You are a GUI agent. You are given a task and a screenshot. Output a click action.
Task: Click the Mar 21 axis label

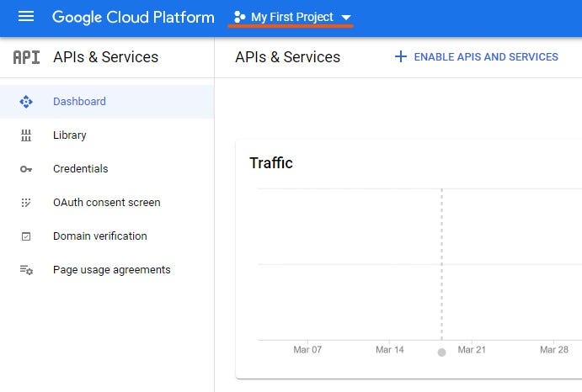(472, 350)
